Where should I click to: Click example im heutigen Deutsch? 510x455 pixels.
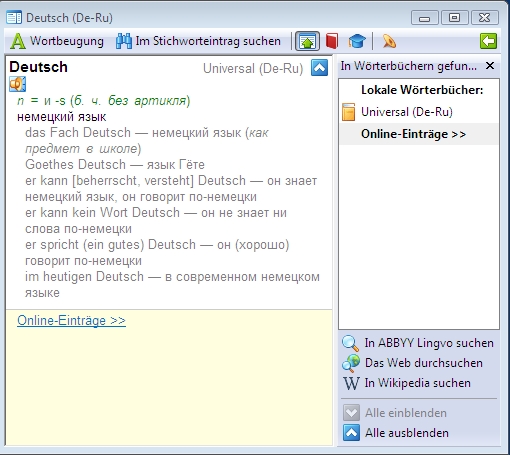[84, 277]
